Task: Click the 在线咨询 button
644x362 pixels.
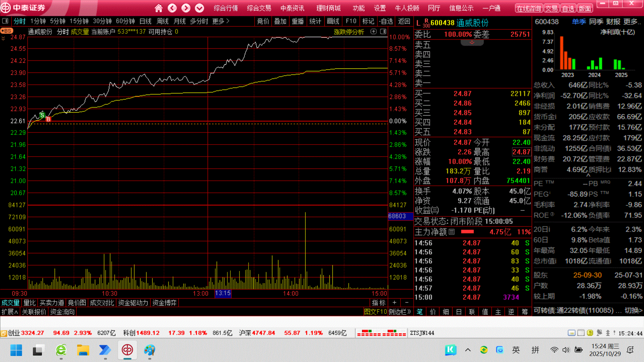Action: tap(529, 9)
